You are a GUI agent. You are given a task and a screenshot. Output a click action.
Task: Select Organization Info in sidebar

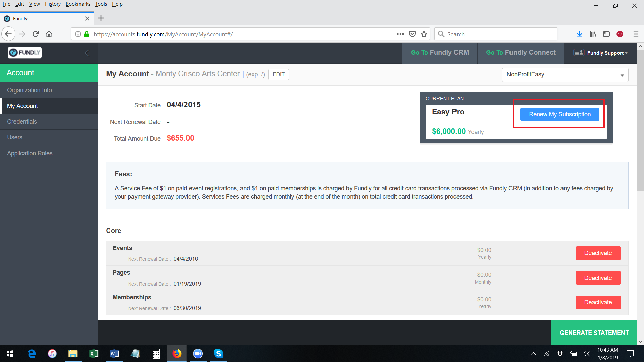point(49,90)
